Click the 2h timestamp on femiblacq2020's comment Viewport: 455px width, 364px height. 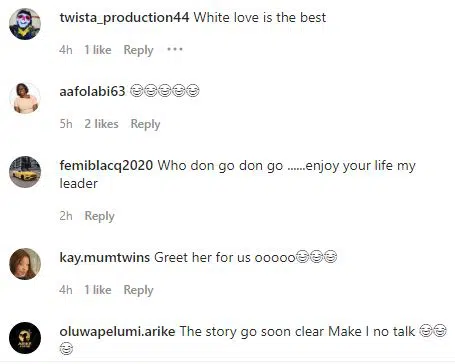tap(66, 216)
